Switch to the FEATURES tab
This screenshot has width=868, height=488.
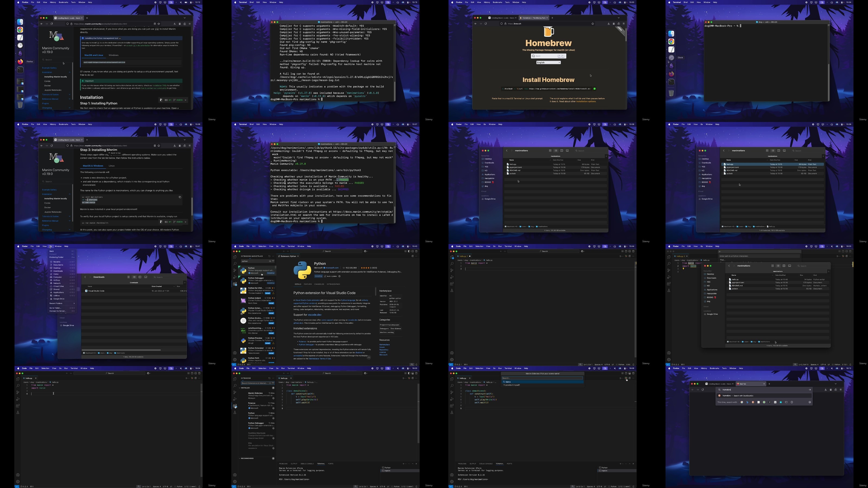click(x=308, y=284)
